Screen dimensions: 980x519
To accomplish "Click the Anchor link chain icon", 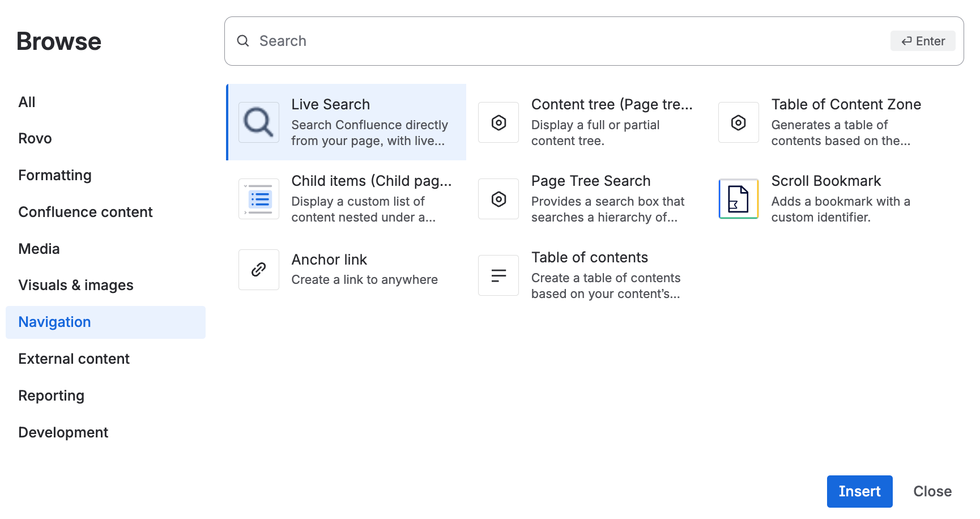I will pyautogui.click(x=258, y=270).
